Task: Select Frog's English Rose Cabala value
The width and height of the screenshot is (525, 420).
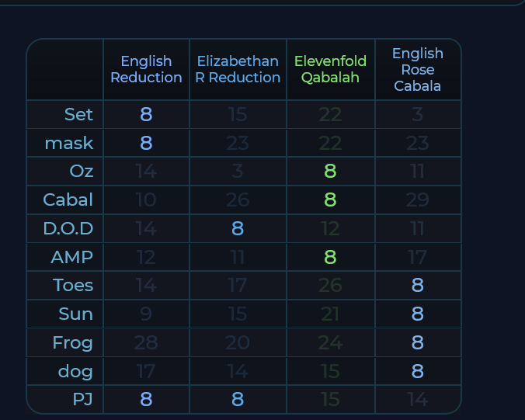Action: coord(417,342)
